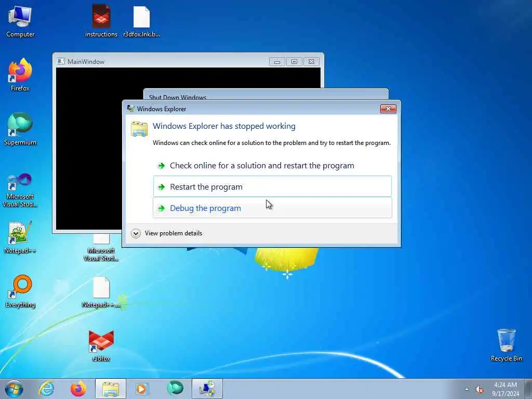Open the clock showing 4:24 AM
Screen dimensions: 532x399
pyautogui.click(x=506, y=389)
